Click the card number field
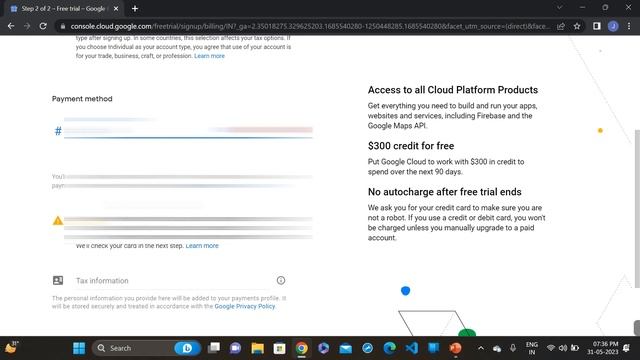 click(x=188, y=131)
